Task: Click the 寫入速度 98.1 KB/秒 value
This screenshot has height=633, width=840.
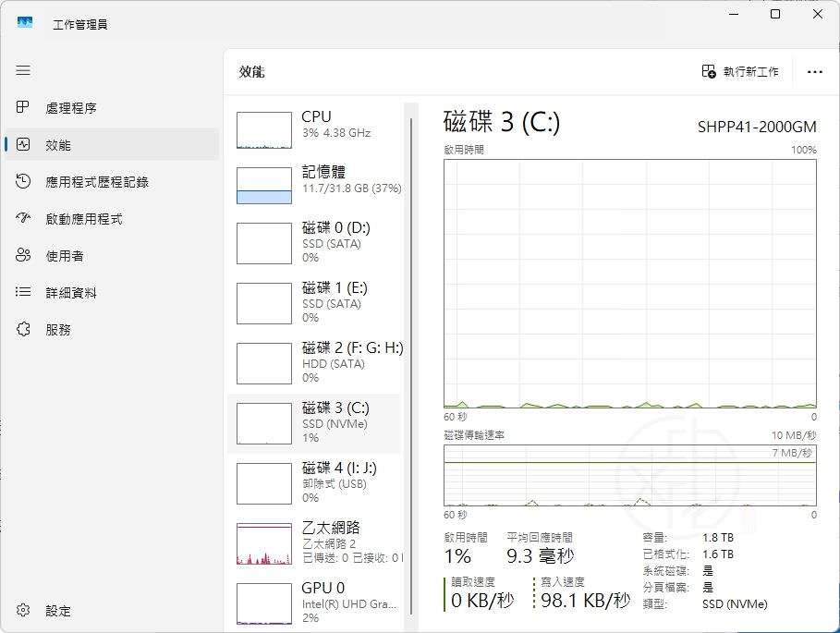Action: 586,601
